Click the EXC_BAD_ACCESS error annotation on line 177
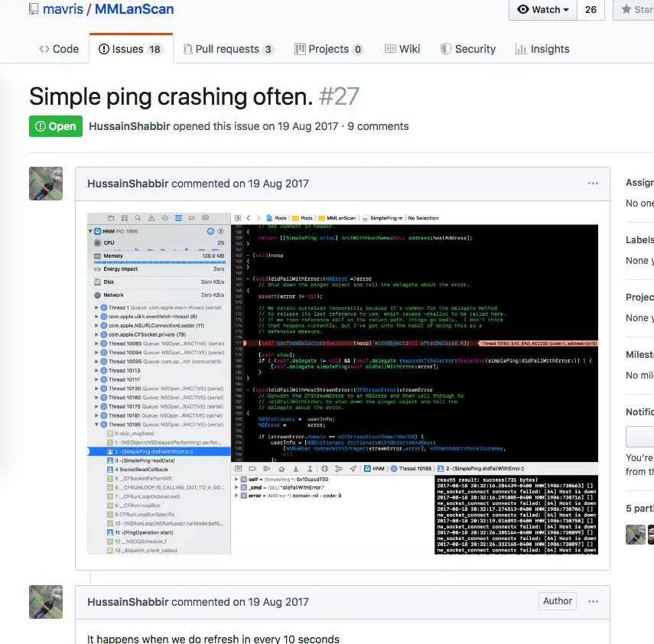 tap(538, 343)
